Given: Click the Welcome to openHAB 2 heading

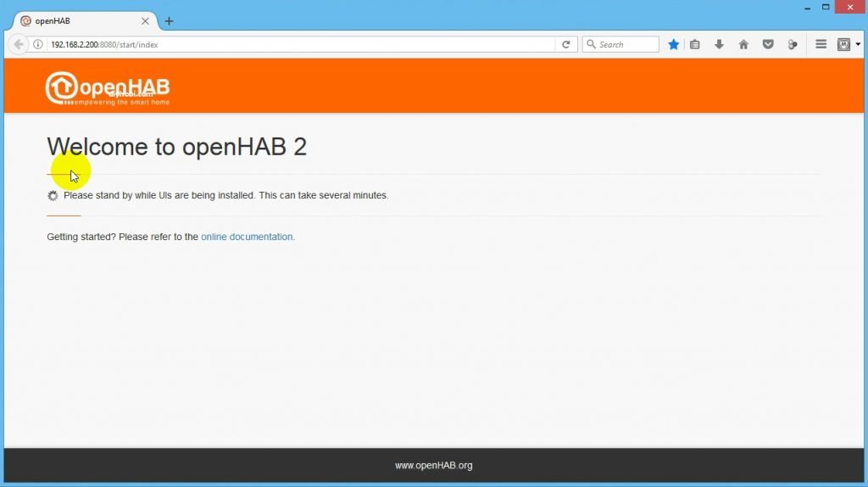Looking at the screenshot, I should (x=176, y=147).
